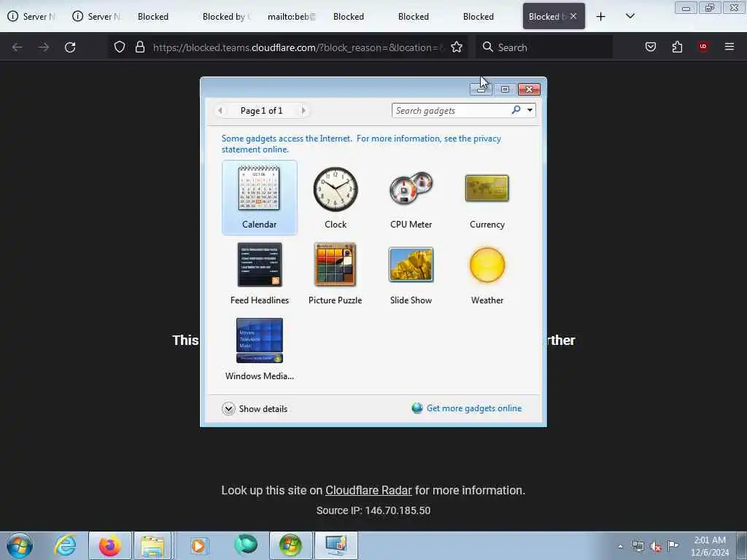Viewport: 747px width, 560px height.
Task: Go to previous gadget page arrow
Action: (x=220, y=111)
